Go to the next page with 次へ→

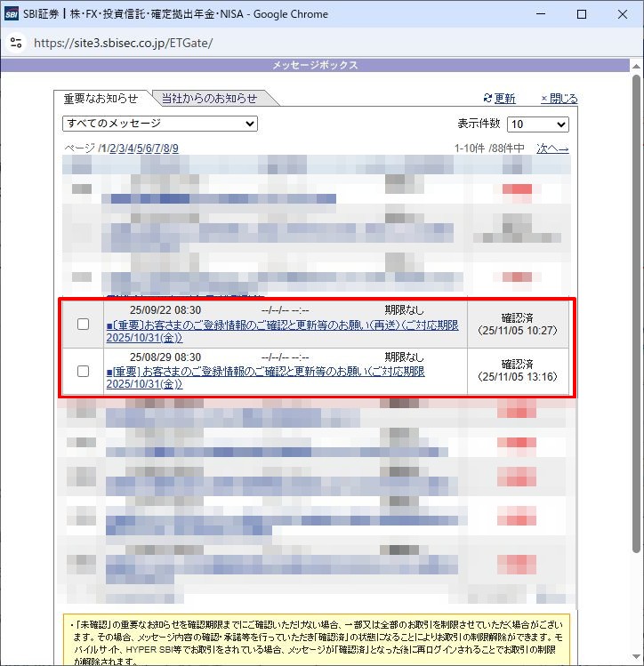552,148
